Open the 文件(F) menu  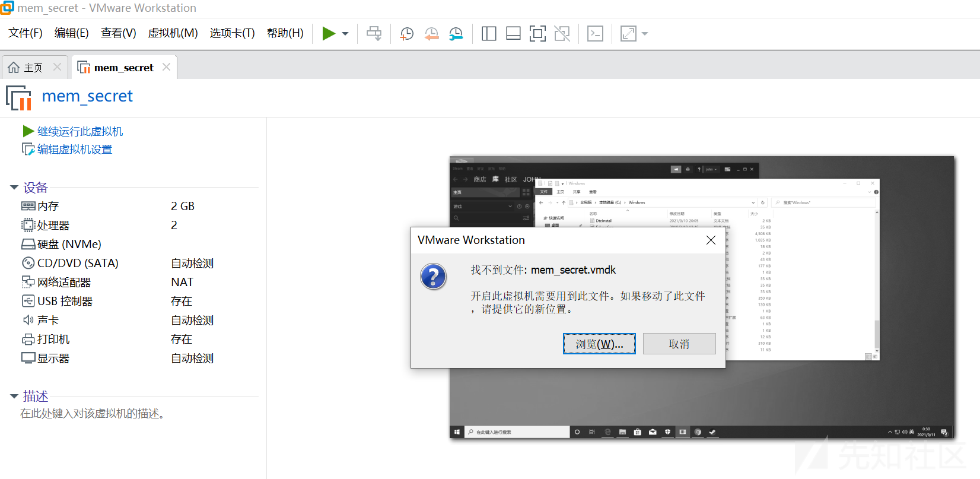click(x=26, y=33)
